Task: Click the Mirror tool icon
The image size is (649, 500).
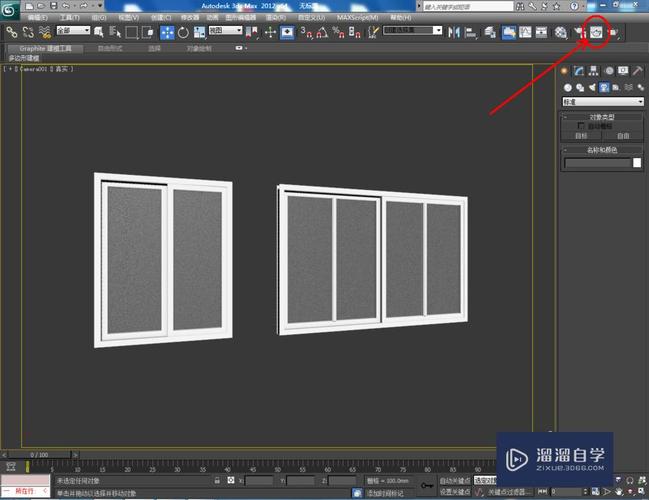Action: click(x=454, y=32)
